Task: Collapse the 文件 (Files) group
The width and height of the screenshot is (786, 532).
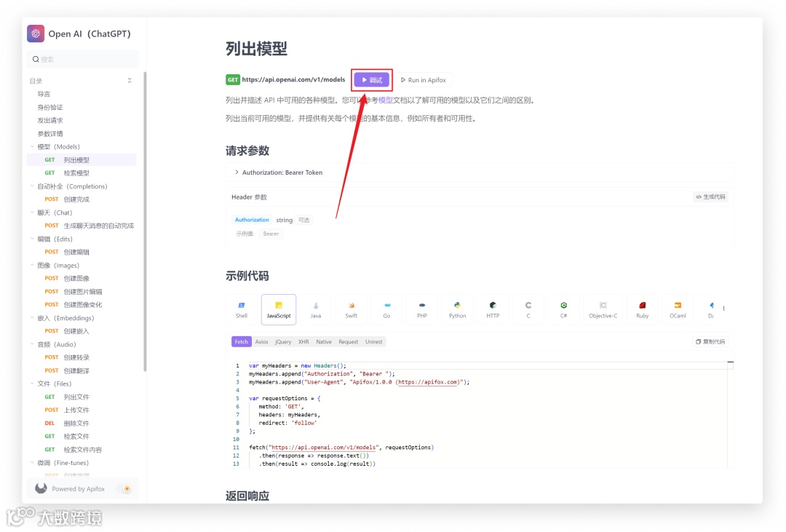Action: (x=32, y=384)
